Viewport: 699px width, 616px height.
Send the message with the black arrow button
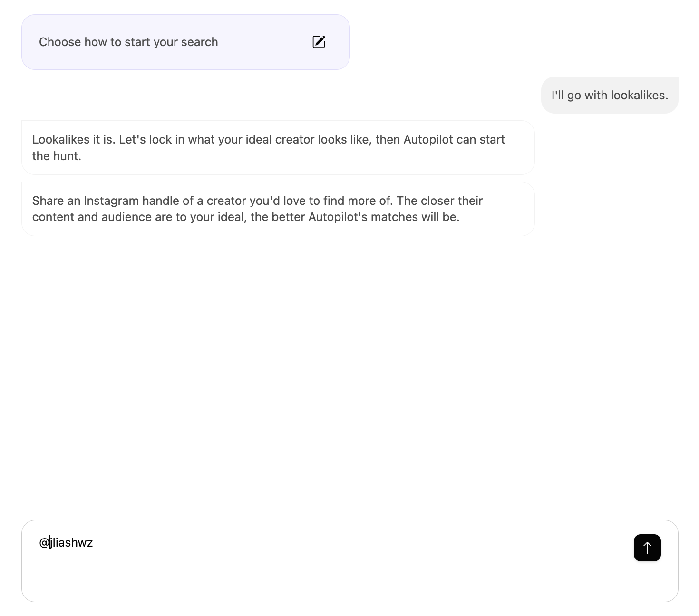[x=647, y=548]
